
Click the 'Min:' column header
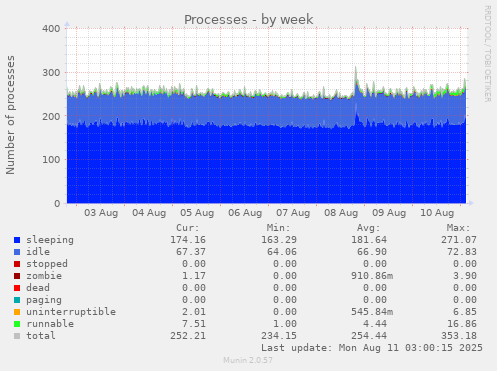[278, 228]
